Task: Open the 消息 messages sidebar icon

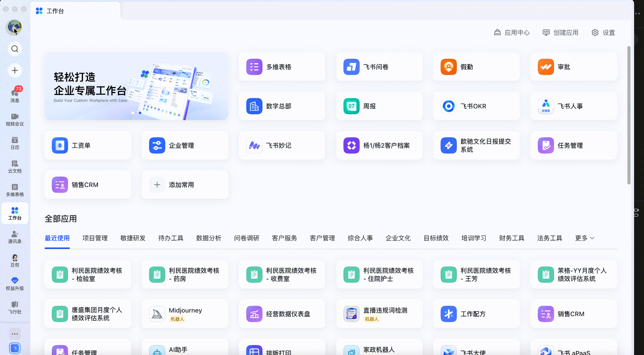Action: click(x=15, y=95)
